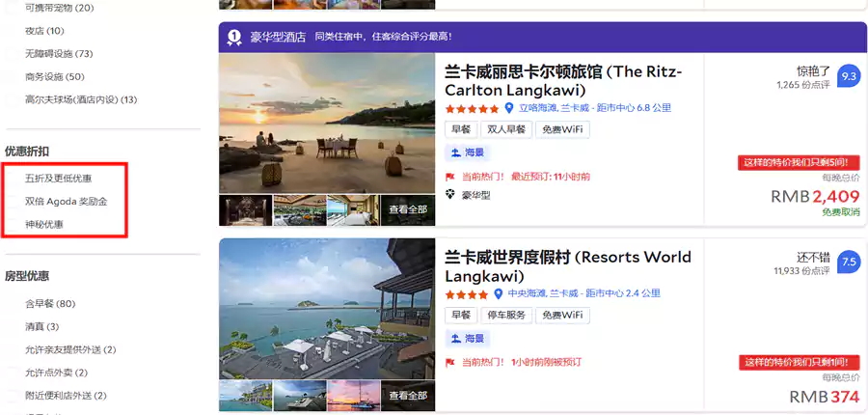868x415 pixels.
Task: Click the 9.3 rating badge
Action: click(x=848, y=76)
